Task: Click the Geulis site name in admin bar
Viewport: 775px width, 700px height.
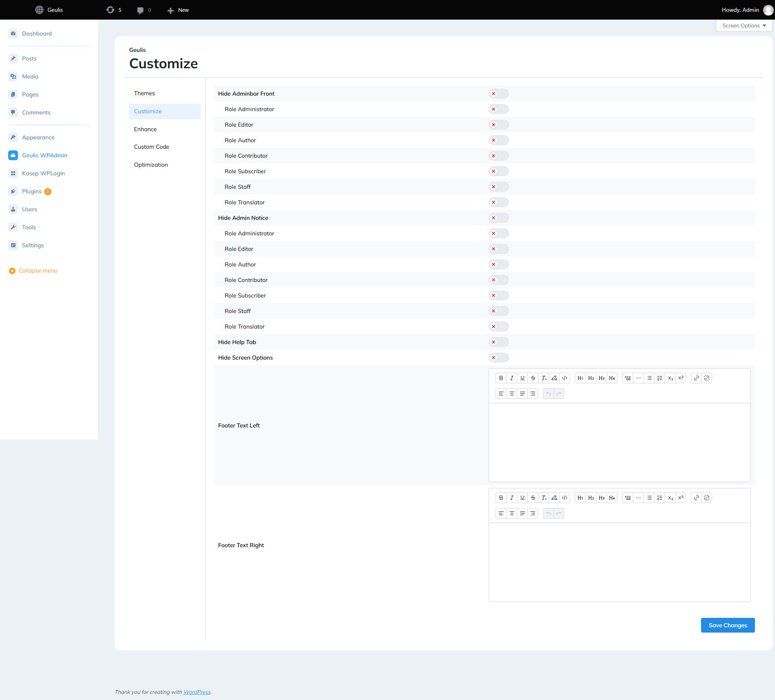Action: point(49,10)
